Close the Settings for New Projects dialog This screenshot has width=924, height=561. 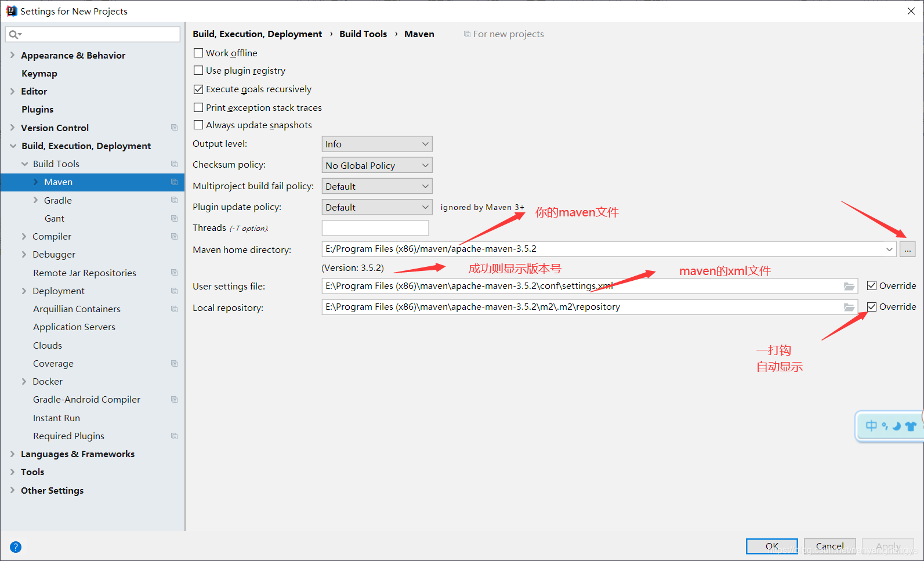tap(911, 11)
